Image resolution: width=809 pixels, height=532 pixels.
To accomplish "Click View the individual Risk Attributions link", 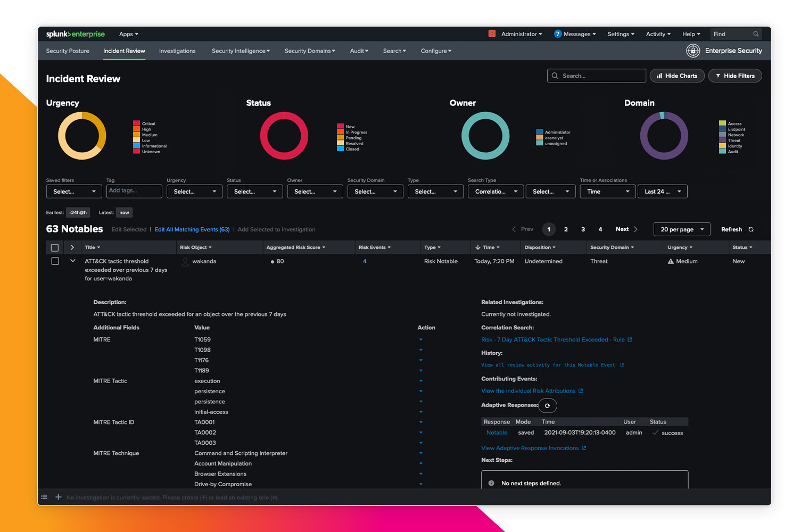I will 529,390.
